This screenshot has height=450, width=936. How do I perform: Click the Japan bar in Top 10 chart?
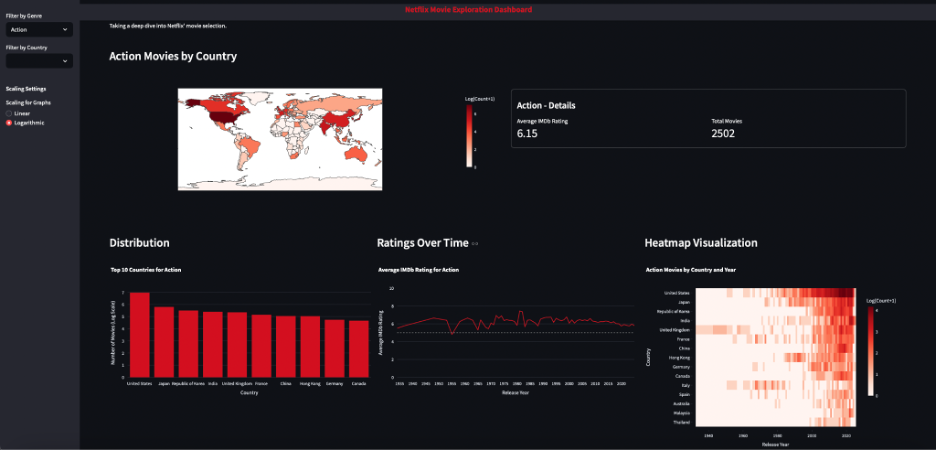[164, 342]
